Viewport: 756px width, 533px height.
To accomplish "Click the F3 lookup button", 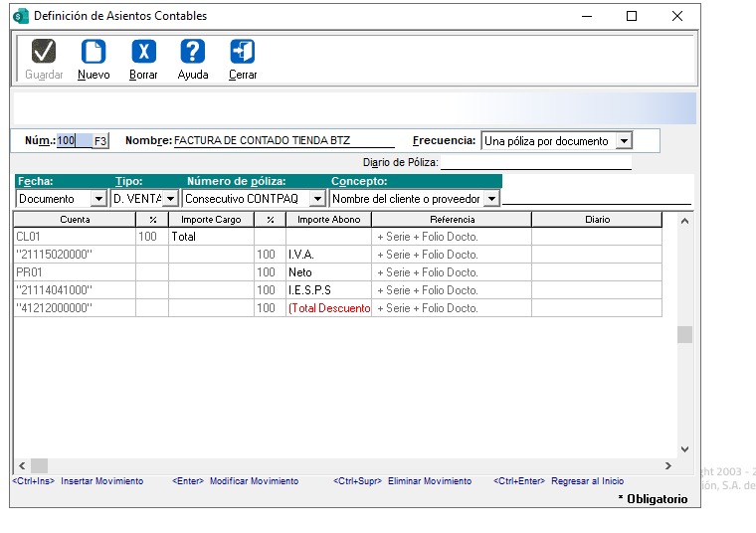I will pyautogui.click(x=100, y=141).
